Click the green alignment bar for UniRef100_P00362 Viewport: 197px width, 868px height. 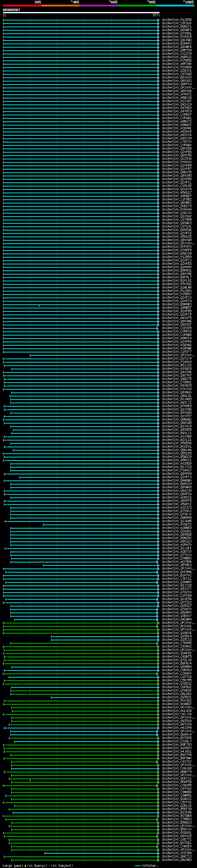click(x=81, y=700)
